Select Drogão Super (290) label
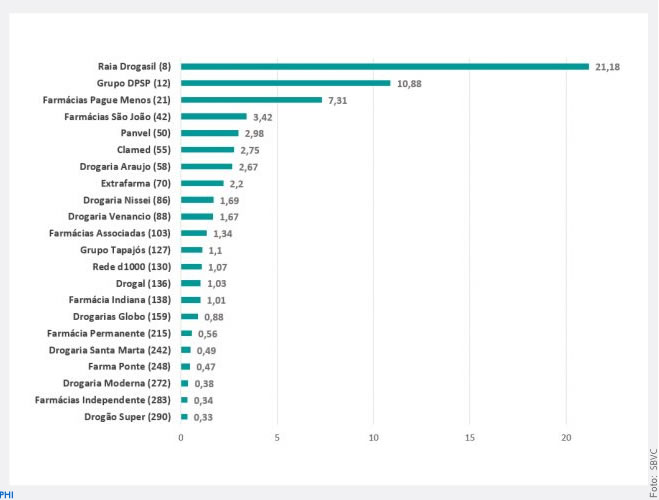The width and height of the screenshot is (659, 500). click(x=127, y=417)
